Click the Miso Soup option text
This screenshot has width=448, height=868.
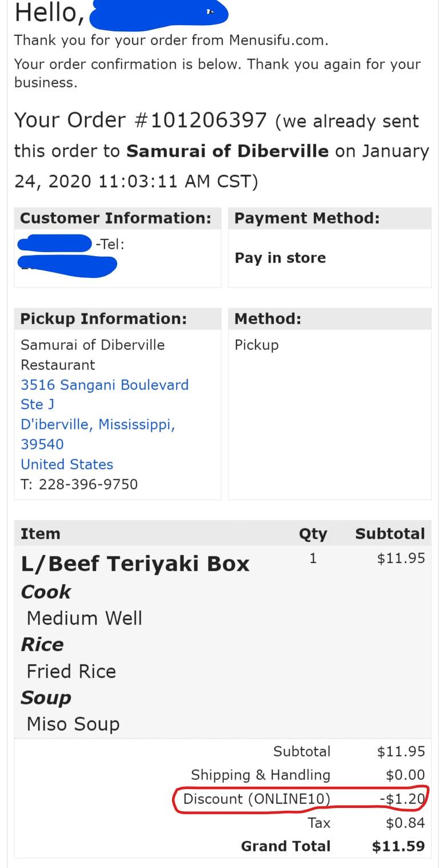[73, 724]
